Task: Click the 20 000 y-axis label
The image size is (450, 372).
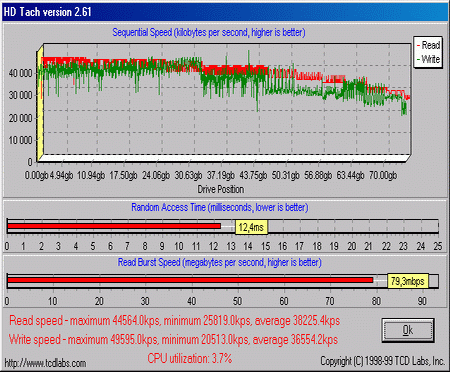Action: 20,118
